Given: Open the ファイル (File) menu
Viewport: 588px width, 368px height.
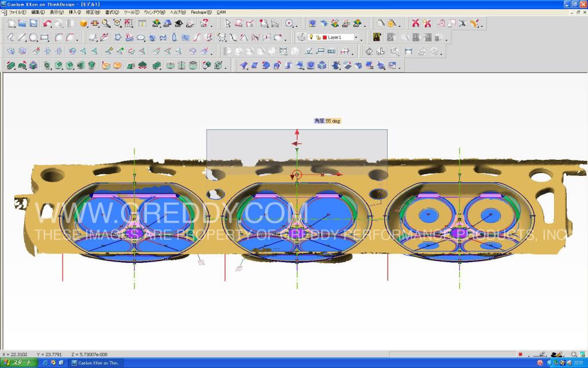Looking at the screenshot, I should (18, 13).
